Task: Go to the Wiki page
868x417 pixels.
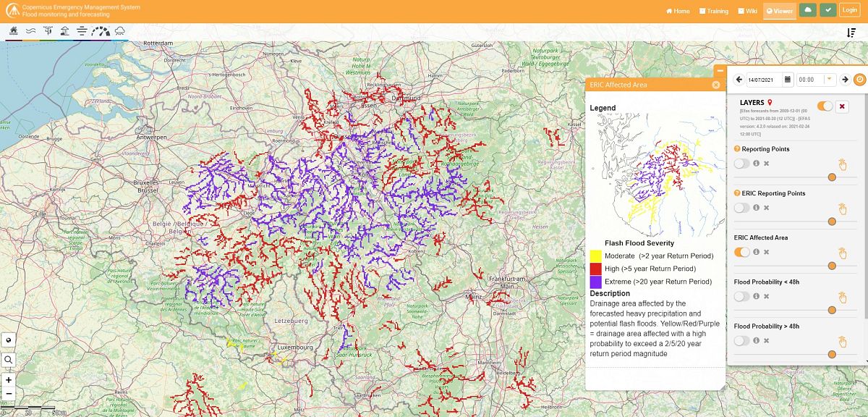Action: [746, 11]
